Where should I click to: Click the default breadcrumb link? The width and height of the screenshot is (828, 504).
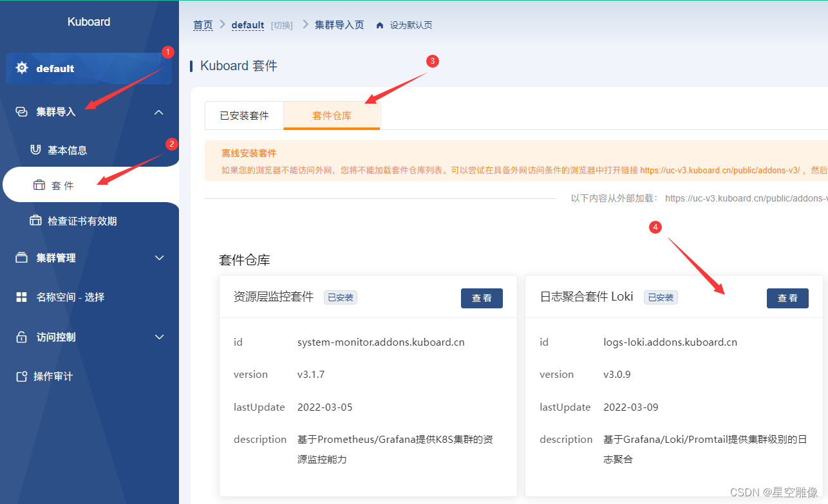coord(248,25)
